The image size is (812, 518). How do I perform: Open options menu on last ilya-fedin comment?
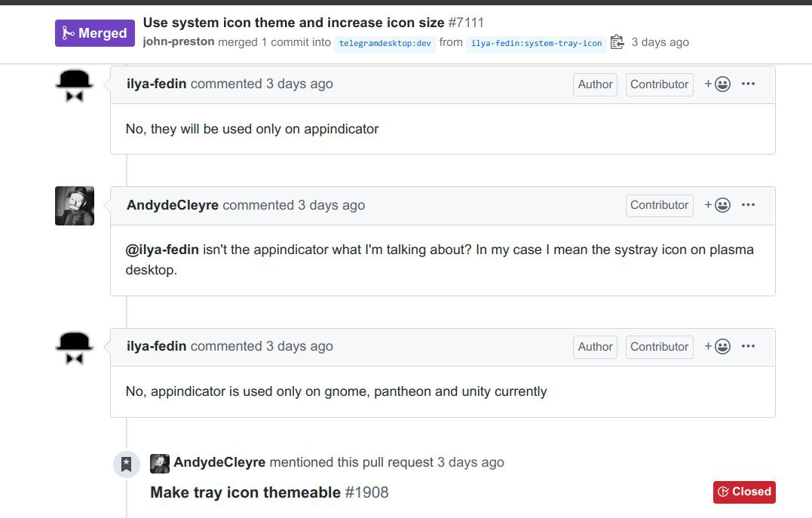point(748,347)
